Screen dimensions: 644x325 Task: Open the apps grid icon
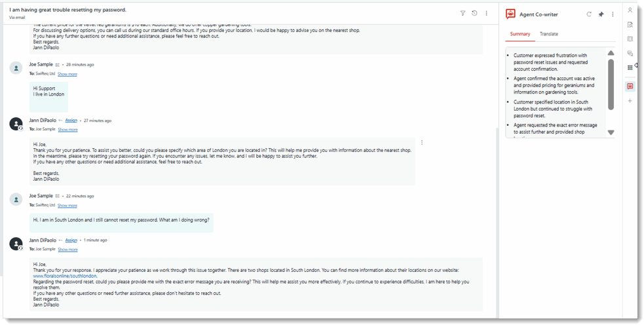630,67
